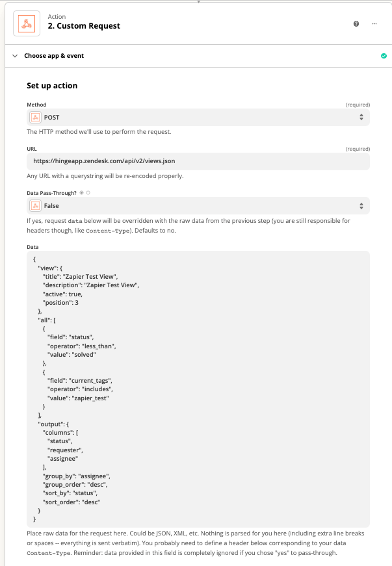
Task: Select the radio circle beside Data Pass-Through label
Action: [88, 193]
